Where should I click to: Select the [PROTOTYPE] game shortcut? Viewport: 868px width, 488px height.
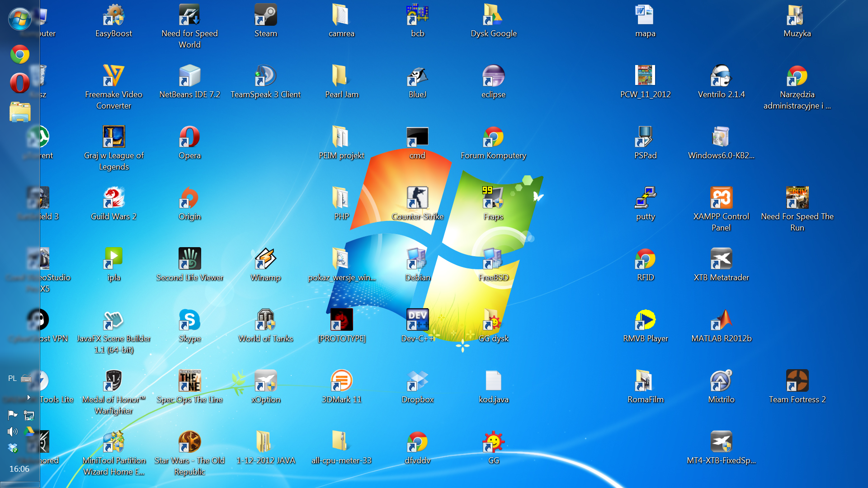(x=341, y=326)
